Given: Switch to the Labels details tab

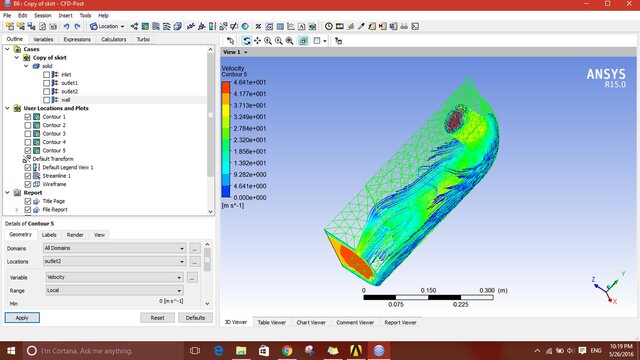Looking at the screenshot, I should (49, 235).
